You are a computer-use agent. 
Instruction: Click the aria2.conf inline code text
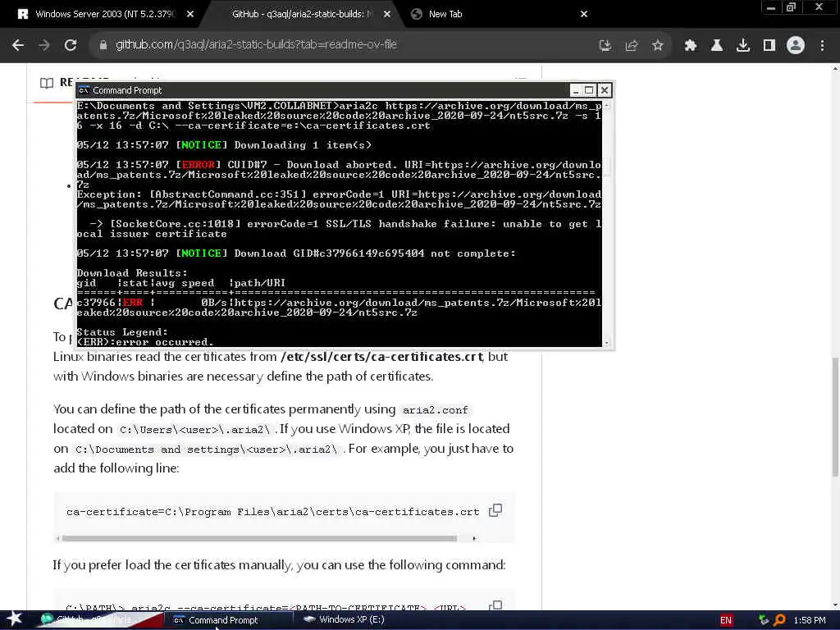tap(436, 410)
